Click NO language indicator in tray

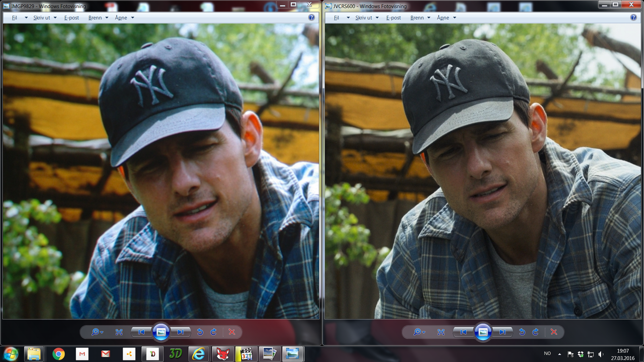[547, 354]
